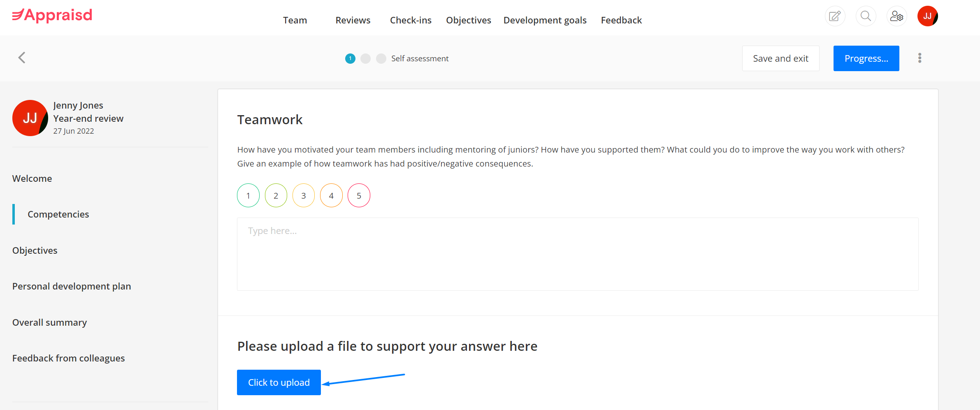Click the compose/edit pencil icon

[835, 16]
